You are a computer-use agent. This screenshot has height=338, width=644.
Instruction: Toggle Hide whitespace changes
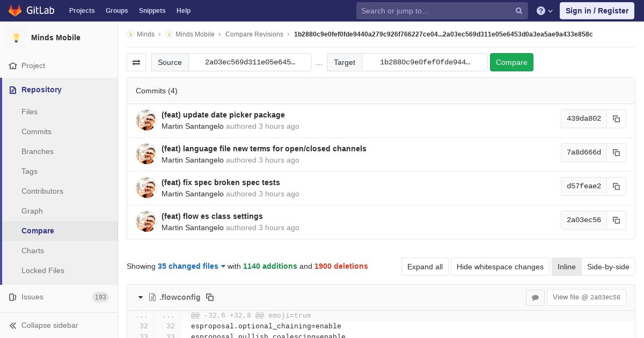500,267
